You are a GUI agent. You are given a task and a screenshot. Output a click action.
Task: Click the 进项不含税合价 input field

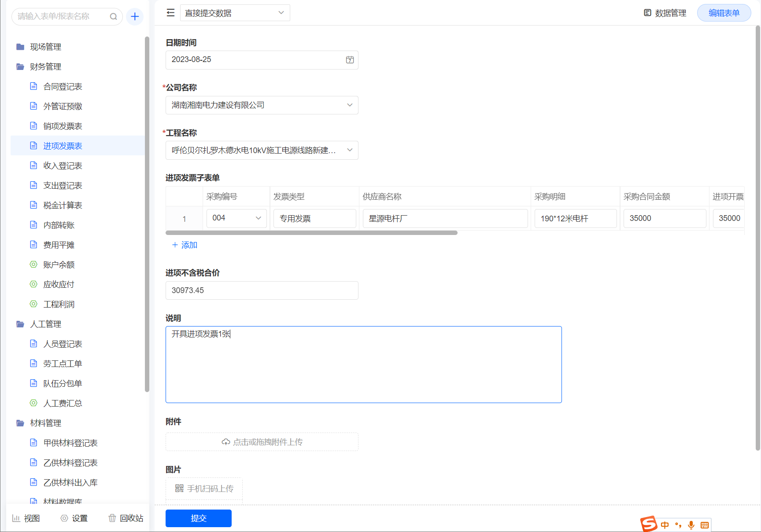(x=262, y=290)
